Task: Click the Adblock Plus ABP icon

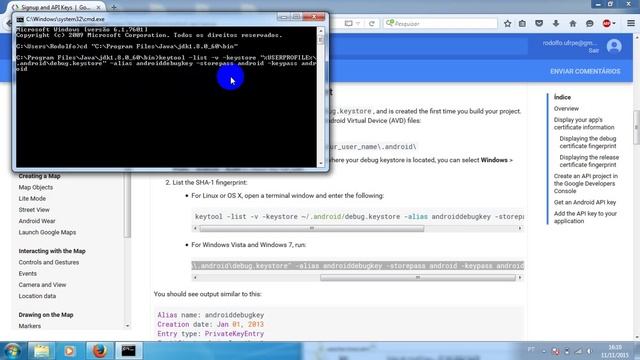Action: [x=607, y=24]
